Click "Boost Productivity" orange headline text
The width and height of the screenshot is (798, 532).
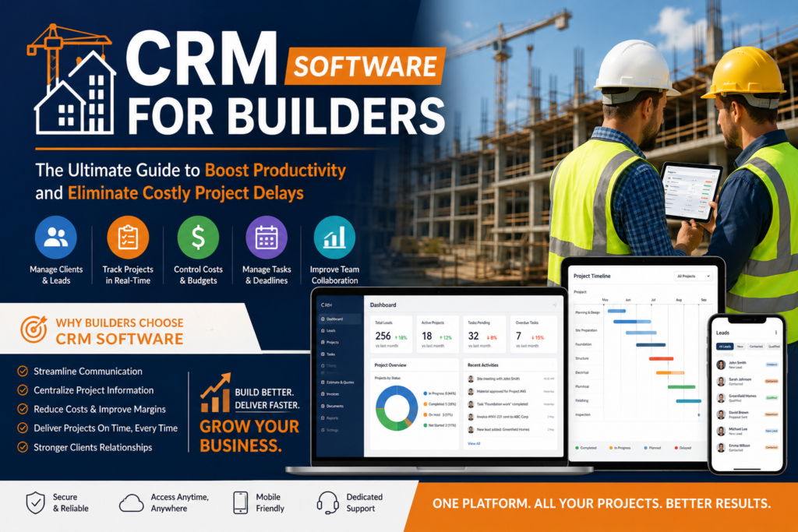click(x=275, y=170)
